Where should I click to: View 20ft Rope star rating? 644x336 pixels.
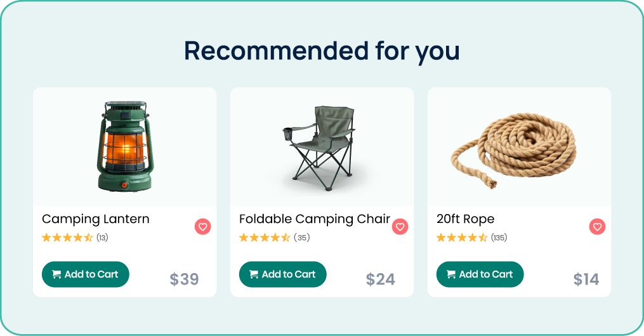click(x=462, y=238)
